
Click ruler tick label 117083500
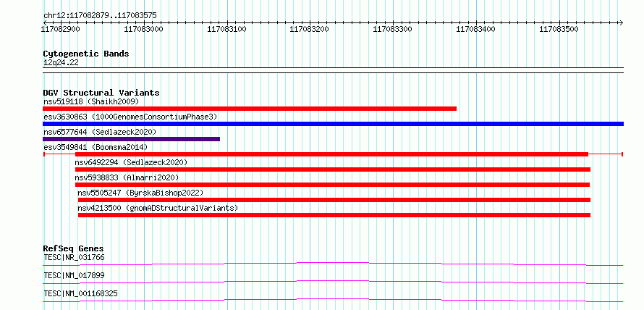click(559, 29)
